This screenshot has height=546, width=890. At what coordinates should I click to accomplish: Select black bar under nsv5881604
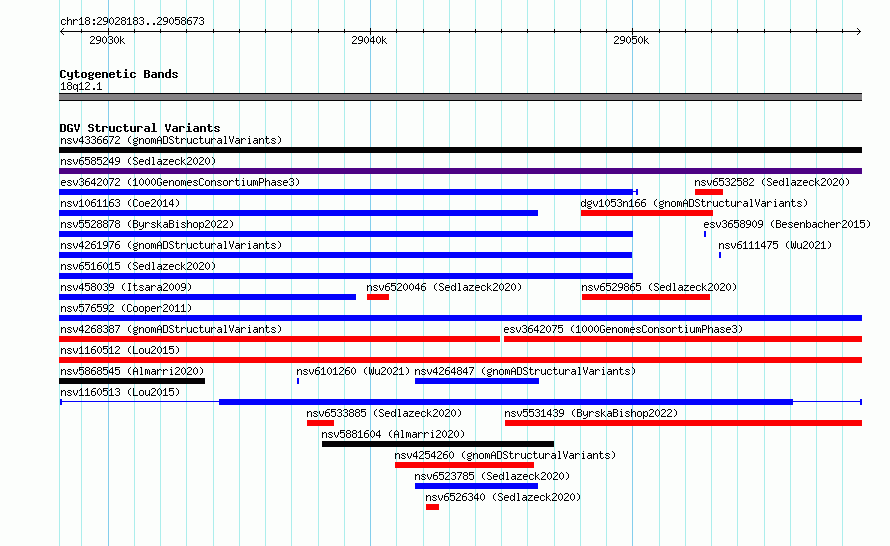(438, 444)
